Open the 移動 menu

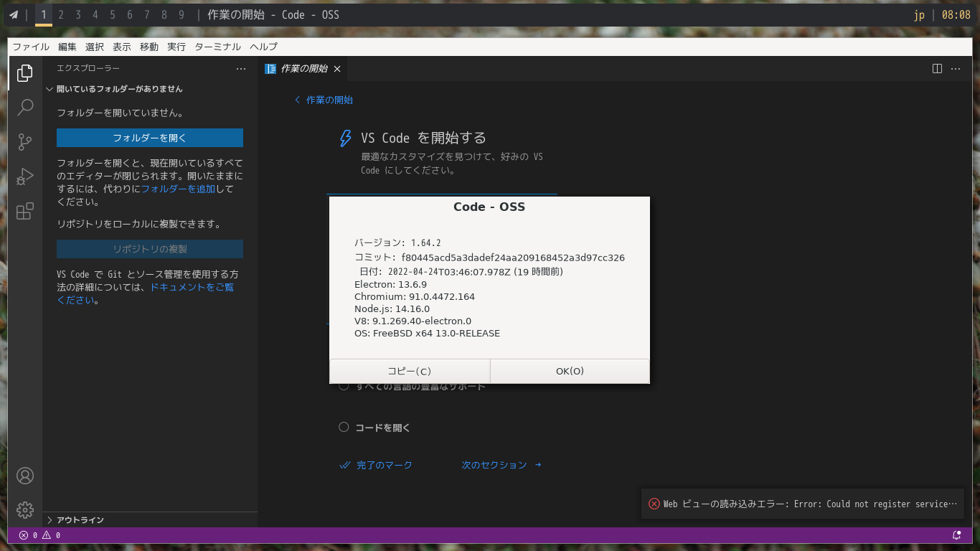[x=149, y=47]
